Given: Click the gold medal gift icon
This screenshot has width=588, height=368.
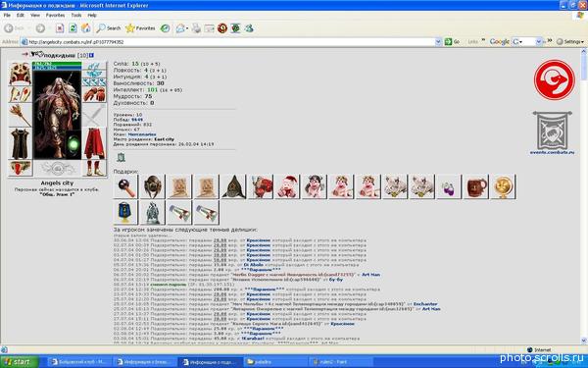Looking at the screenshot, I should [x=503, y=186].
